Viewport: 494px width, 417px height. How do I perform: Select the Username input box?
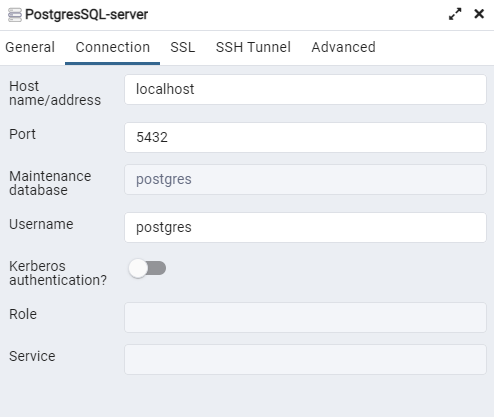[x=305, y=228]
